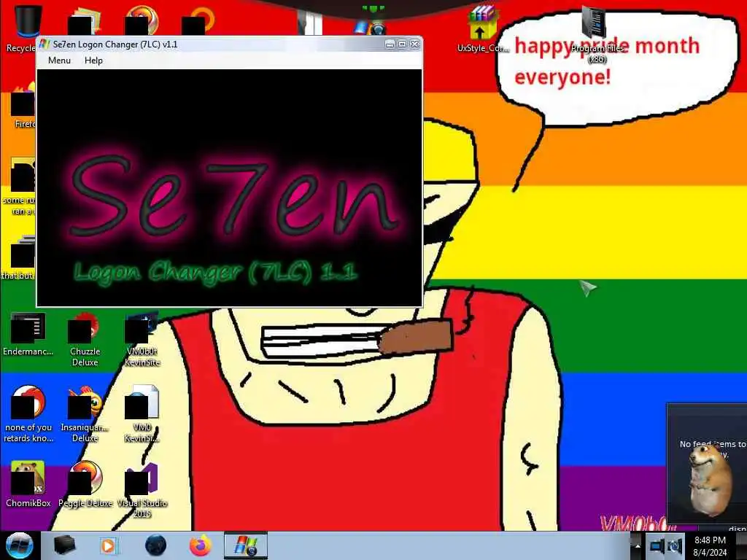The width and height of the screenshot is (747, 560).
Task: Click the Show desktop strip beside the clock
Action: [742, 545]
